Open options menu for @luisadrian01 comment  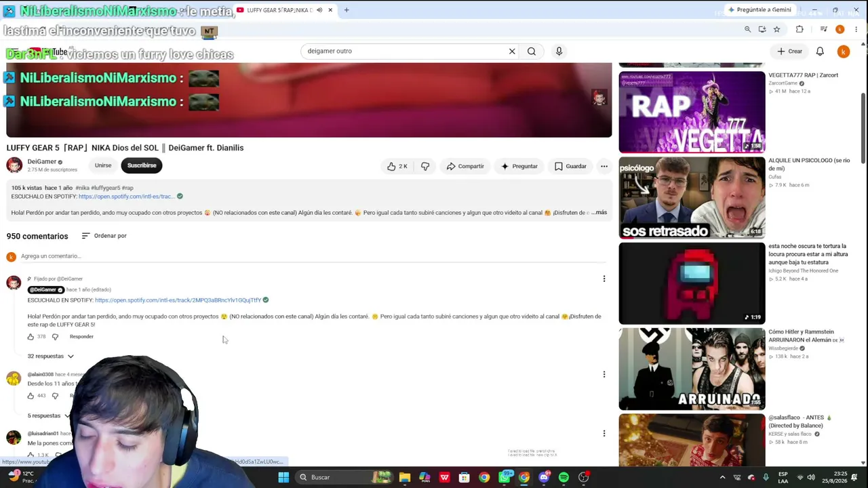pyautogui.click(x=604, y=434)
